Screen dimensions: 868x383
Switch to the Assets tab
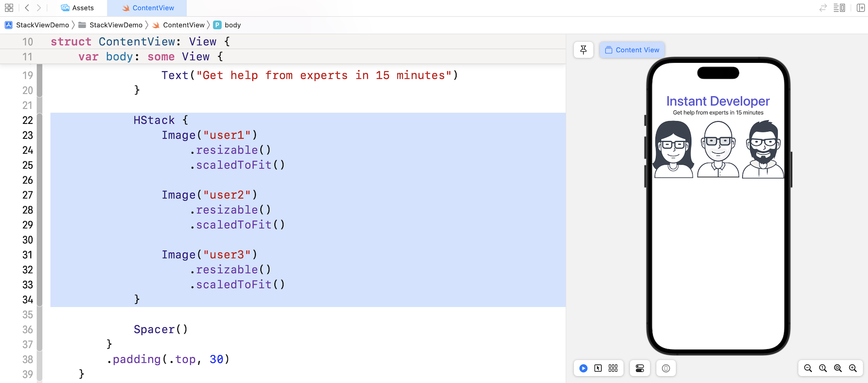tap(77, 8)
